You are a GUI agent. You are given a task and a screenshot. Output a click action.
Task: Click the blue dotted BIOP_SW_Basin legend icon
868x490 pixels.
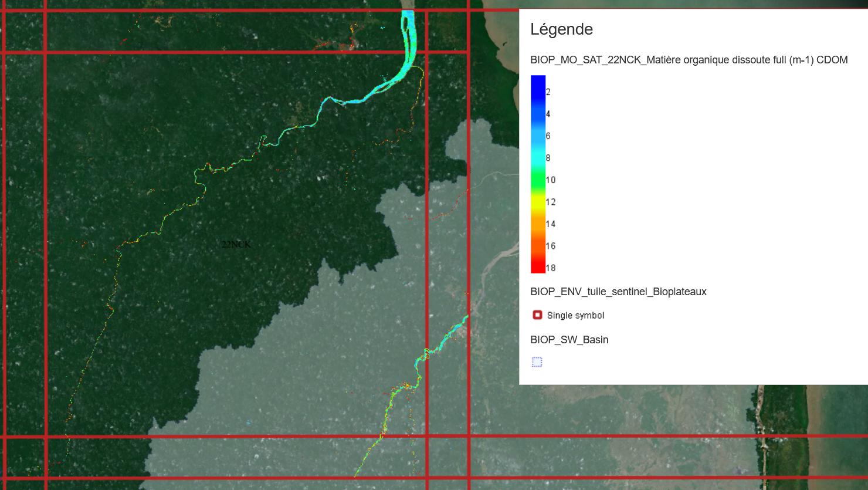(x=537, y=362)
